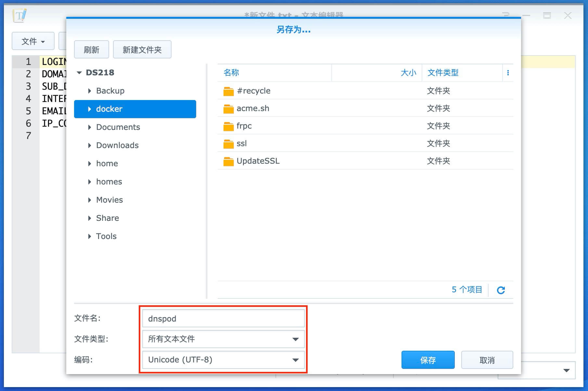Click the Text Editor app icon

point(19,15)
